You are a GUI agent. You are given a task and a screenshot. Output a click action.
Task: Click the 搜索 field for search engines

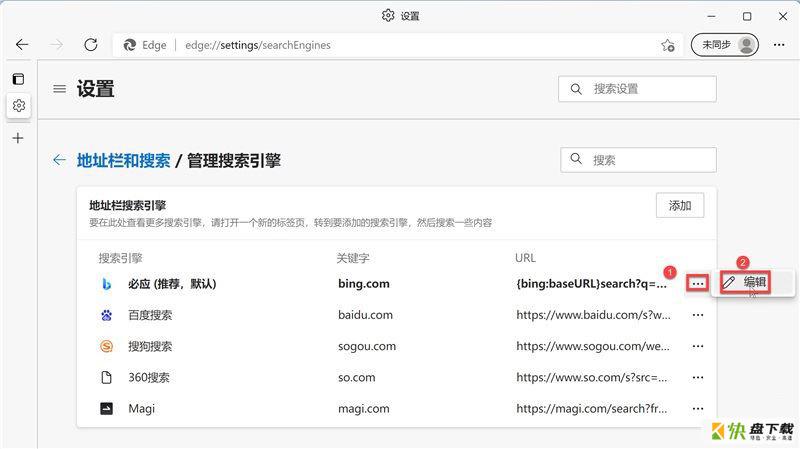[638, 160]
